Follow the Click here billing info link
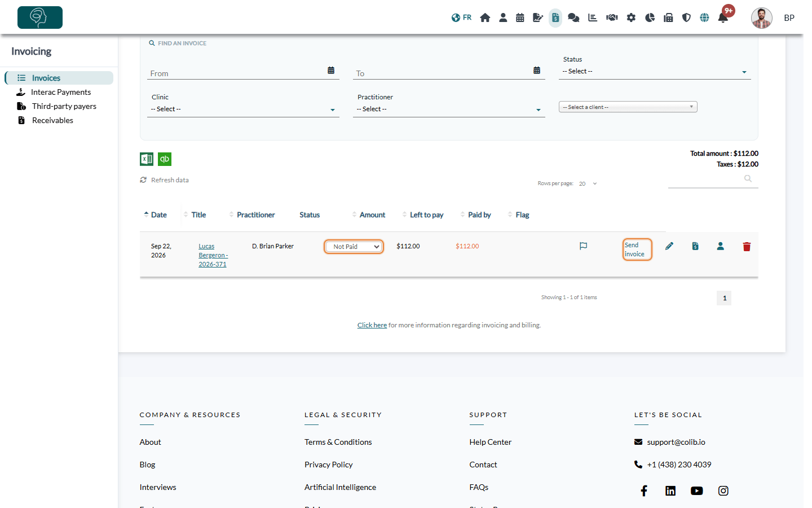 (x=372, y=325)
